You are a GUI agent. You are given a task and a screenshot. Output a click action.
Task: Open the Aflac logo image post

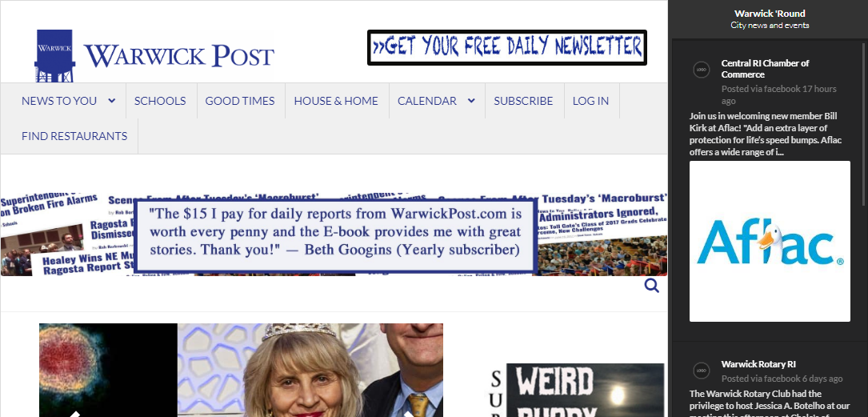(x=770, y=242)
